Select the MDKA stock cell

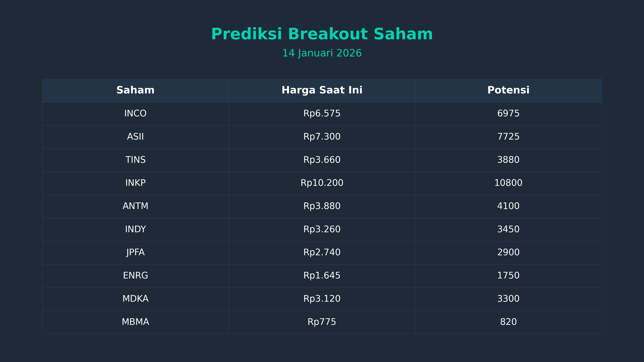point(135,299)
